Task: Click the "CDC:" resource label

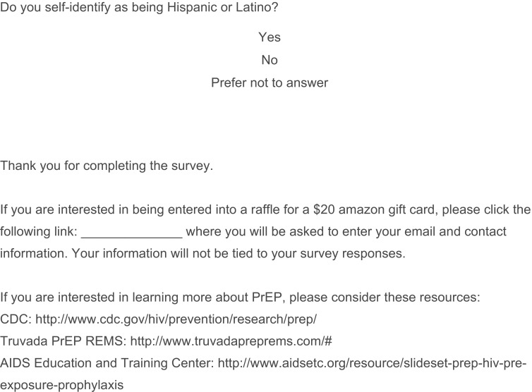Action: pyautogui.click(x=16, y=319)
